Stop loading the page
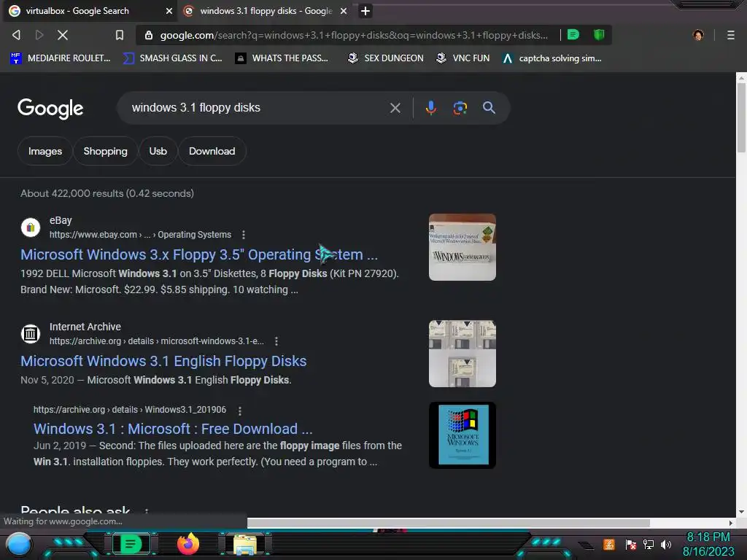The width and height of the screenshot is (747, 560). (x=63, y=35)
